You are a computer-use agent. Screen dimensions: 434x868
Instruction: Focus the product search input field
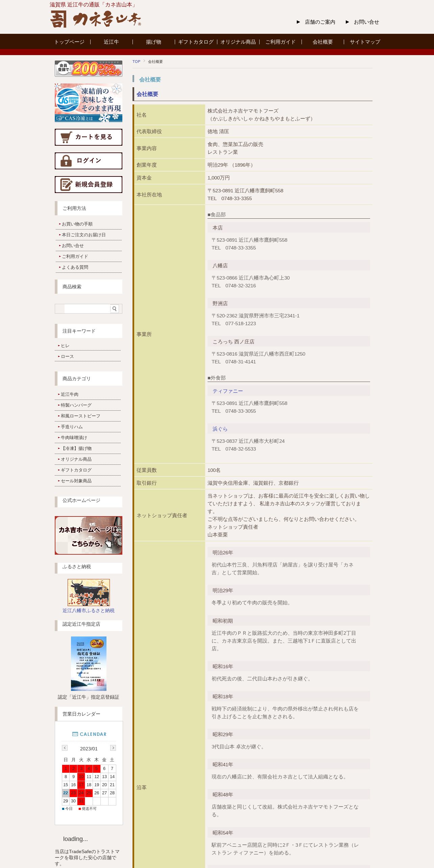(87, 309)
